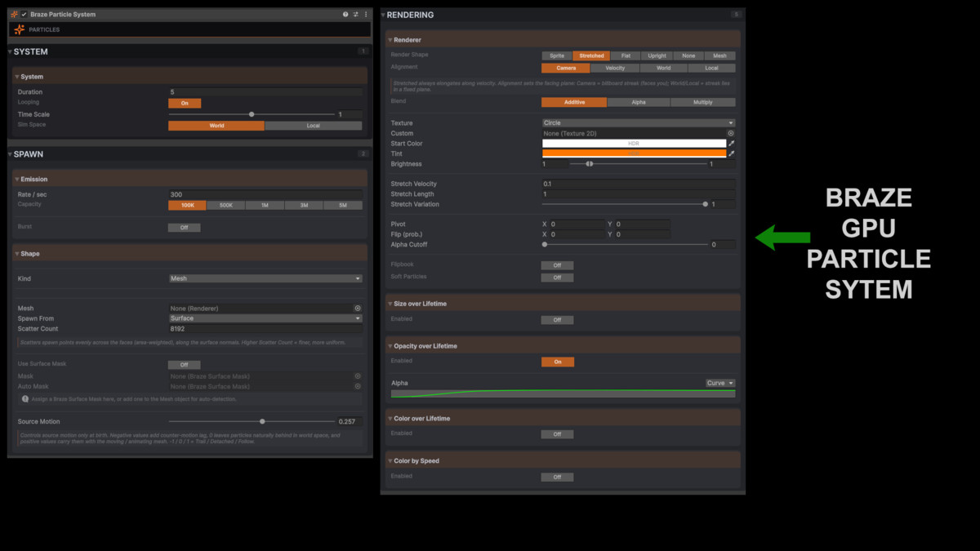980x551 pixels.
Task: Click the surface mask info icon
Action: pyautogui.click(x=25, y=399)
